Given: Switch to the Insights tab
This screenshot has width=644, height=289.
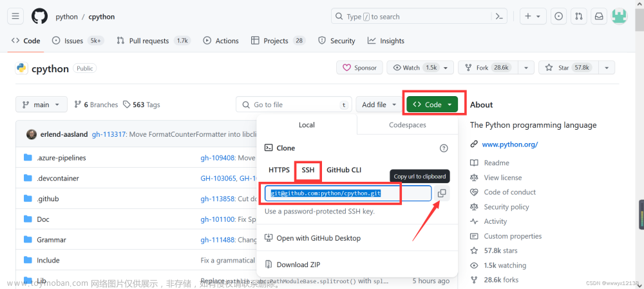Looking at the screenshot, I should (386, 41).
